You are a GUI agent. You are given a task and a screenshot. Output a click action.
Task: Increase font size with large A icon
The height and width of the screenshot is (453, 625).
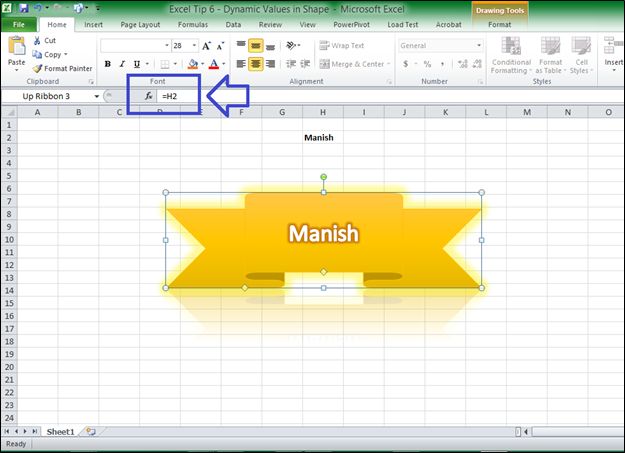click(x=206, y=45)
